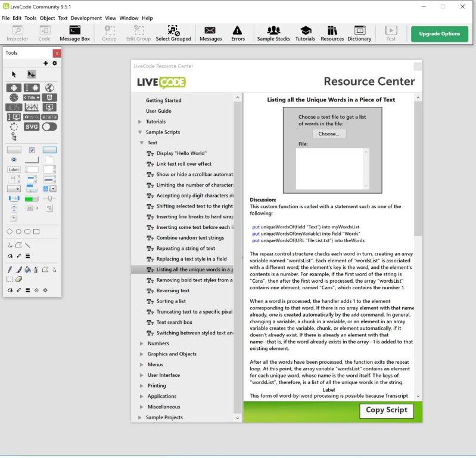476x458 pixels.
Task: Click the Upgrade Options button
Action: click(x=439, y=34)
